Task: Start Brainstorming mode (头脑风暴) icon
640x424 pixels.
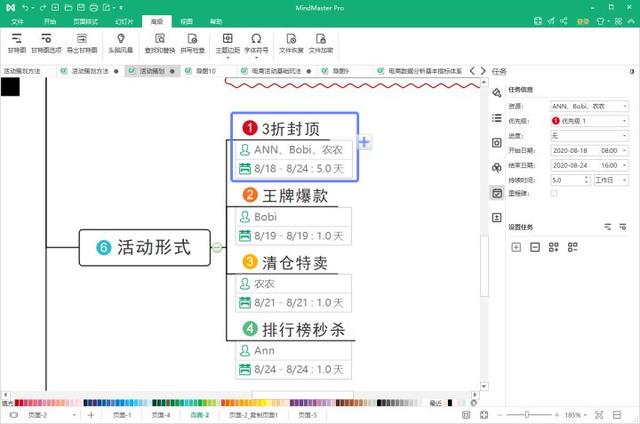Action: (x=121, y=43)
